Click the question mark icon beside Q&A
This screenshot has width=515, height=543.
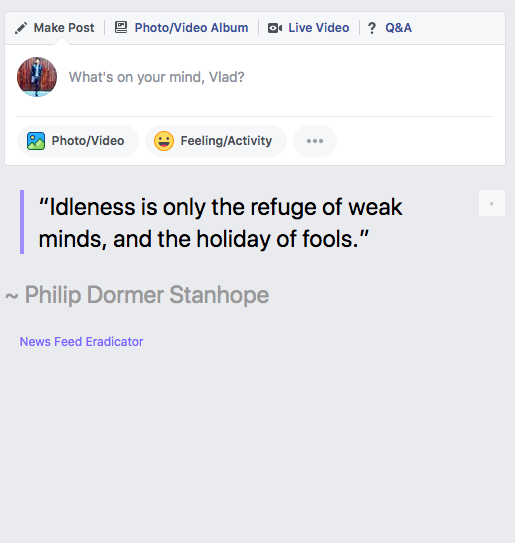click(x=372, y=28)
